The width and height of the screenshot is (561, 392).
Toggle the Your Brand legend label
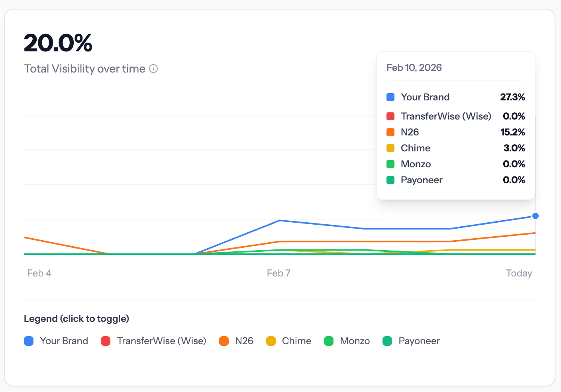[x=64, y=341]
